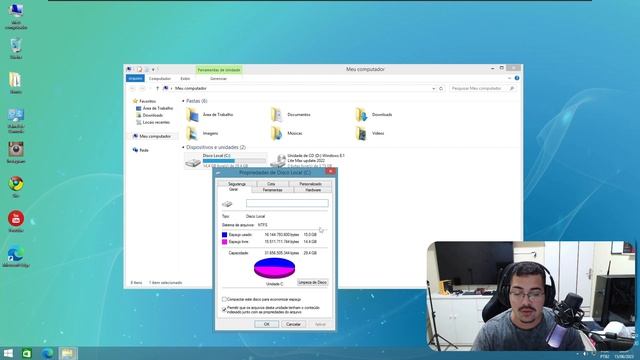Click the Explorer help question mark icon
640x360 pixels.
click(x=517, y=78)
